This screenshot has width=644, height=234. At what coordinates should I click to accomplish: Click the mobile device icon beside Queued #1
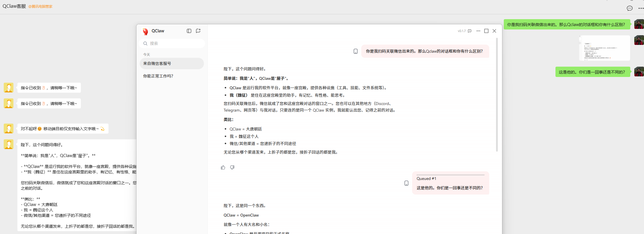coord(406,183)
